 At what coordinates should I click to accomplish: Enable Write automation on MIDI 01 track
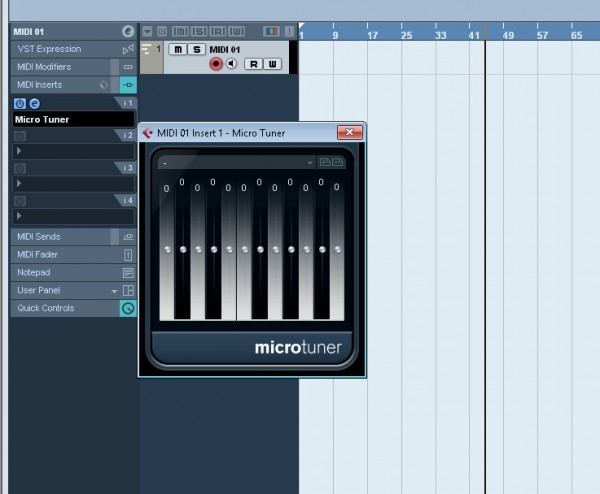click(272, 64)
